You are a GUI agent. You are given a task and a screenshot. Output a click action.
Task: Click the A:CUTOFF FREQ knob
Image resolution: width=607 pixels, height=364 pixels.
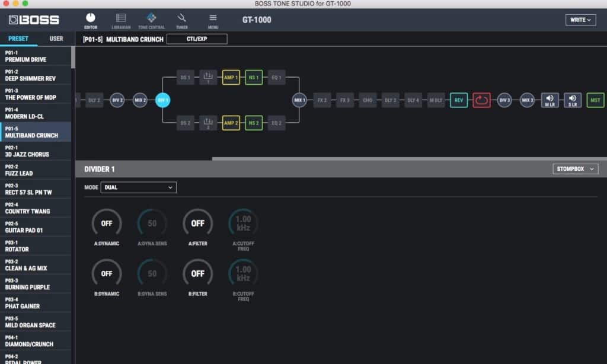pos(243,223)
